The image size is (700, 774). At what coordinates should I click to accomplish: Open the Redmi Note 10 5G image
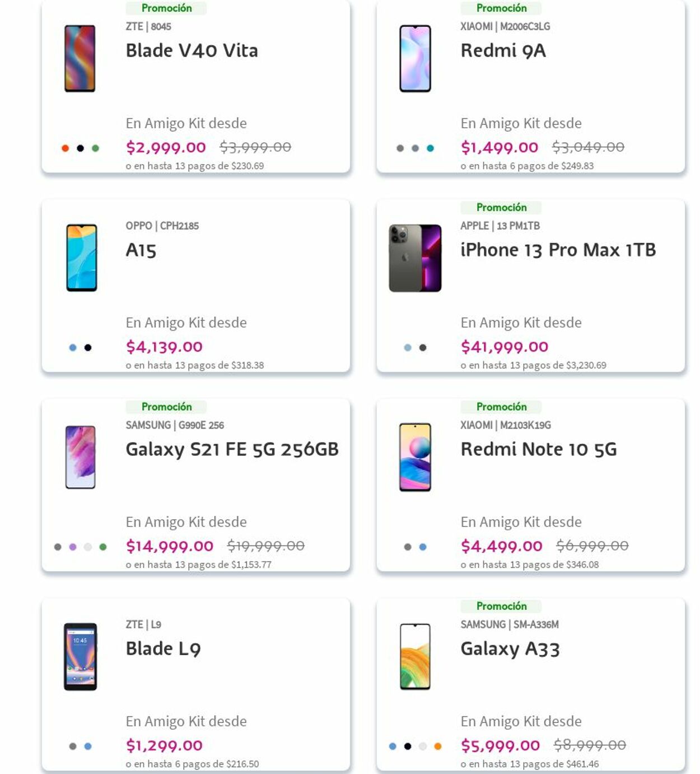point(415,457)
